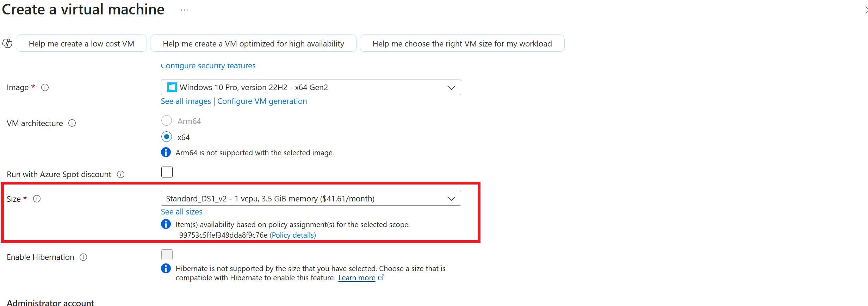Image resolution: width=868 pixels, height=306 pixels.
Task: Select the Arm64 architecture radio button
Action: click(167, 121)
